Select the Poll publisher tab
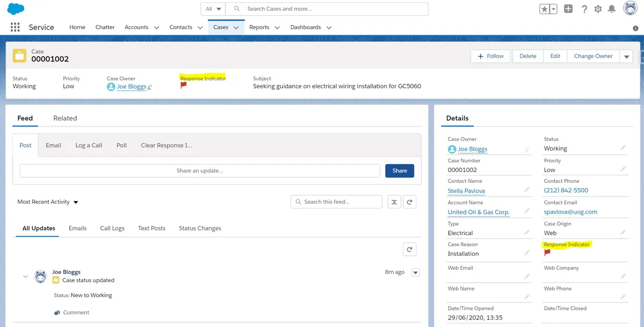The image size is (644, 327). click(x=122, y=145)
